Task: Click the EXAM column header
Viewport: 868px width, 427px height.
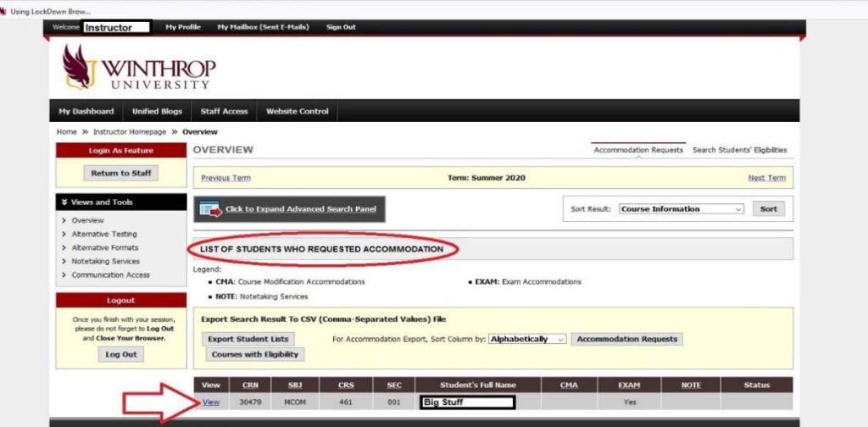Action: point(630,385)
